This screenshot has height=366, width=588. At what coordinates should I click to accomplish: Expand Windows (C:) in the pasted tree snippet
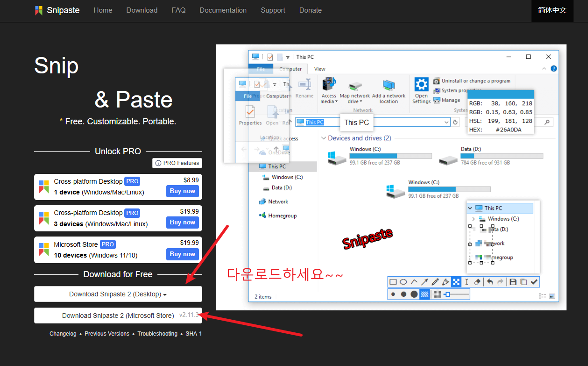(473, 219)
